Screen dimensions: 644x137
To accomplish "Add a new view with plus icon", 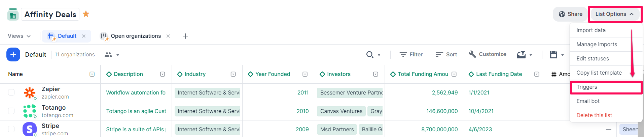I will (185, 36).
